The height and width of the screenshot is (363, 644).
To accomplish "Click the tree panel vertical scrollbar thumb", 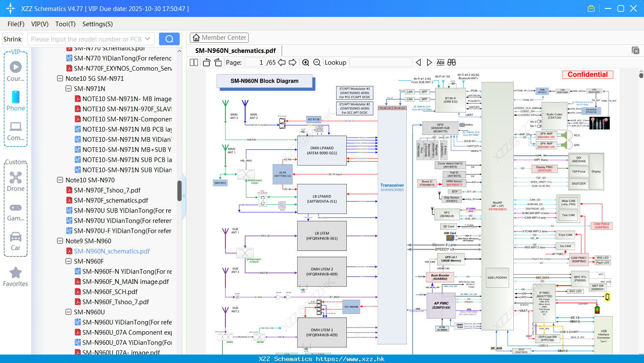I will (x=179, y=191).
